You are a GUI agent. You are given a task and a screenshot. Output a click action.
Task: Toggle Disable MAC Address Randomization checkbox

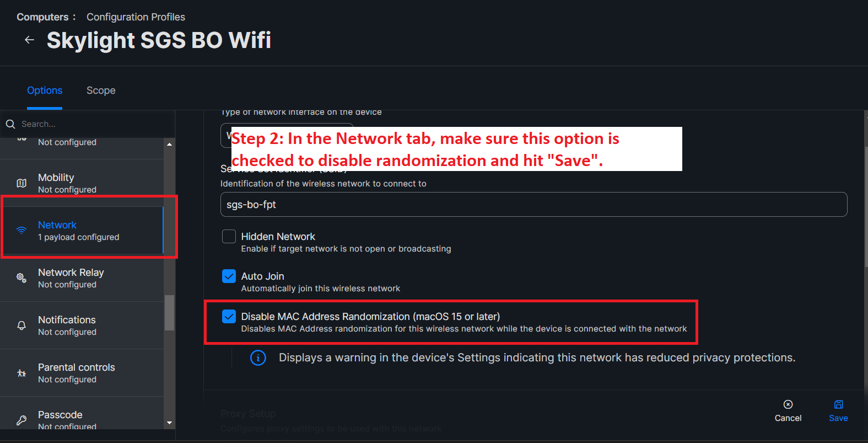pos(229,317)
